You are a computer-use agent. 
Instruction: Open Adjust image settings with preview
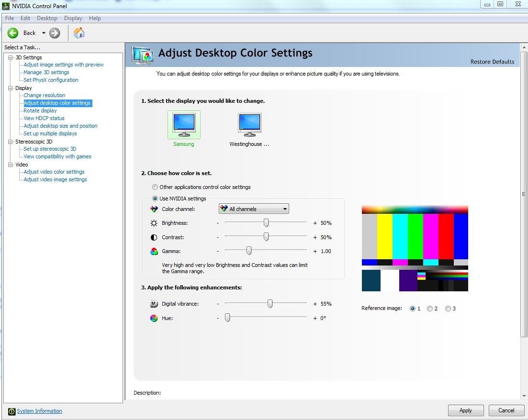tap(64, 65)
